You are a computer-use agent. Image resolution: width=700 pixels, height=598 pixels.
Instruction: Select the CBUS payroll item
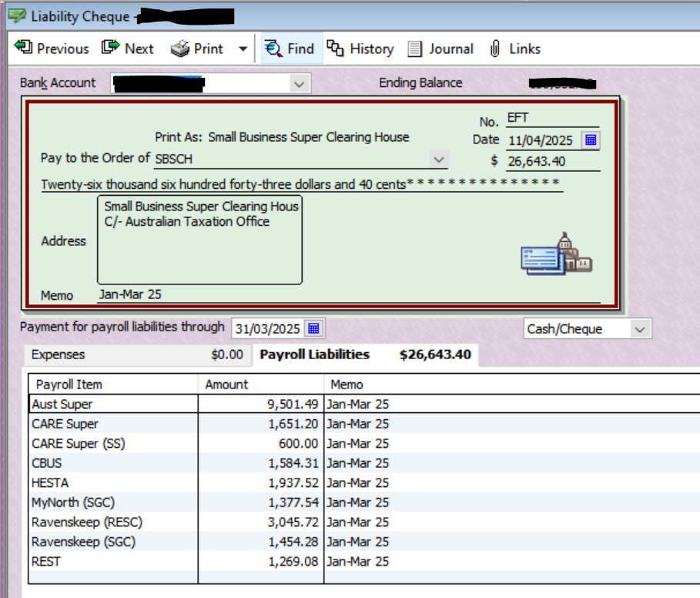point(114,463)
